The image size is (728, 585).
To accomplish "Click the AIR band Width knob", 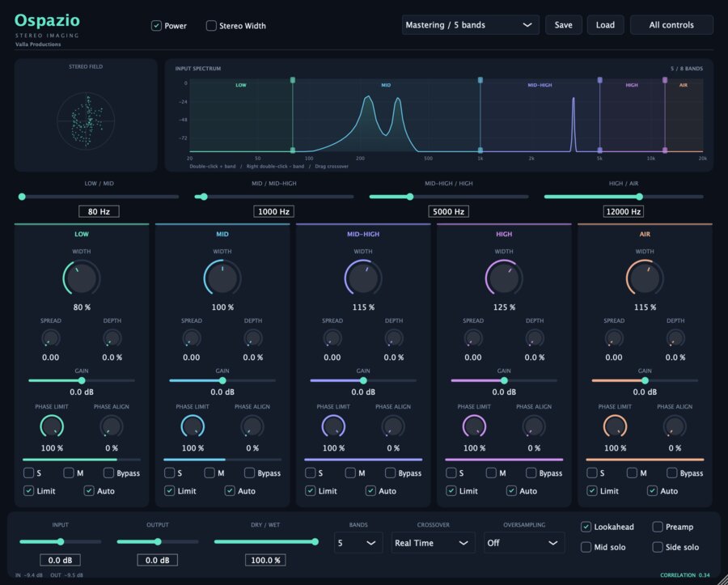I will click(x=645, y=278).
